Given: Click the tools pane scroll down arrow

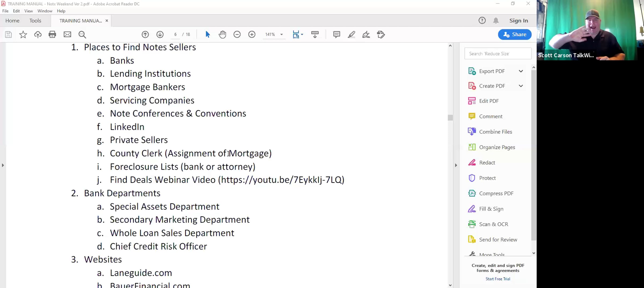Looking at the screenshot, I should [x=534, y=253].
